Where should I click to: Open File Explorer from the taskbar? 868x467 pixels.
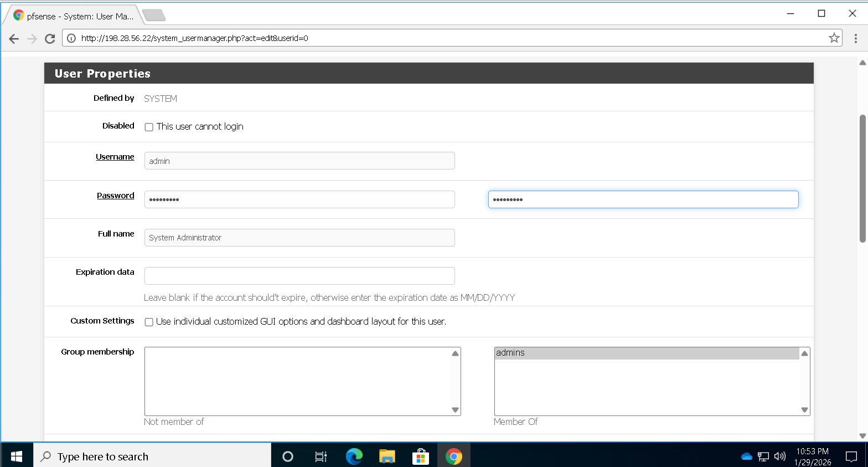(x=387, y=456)
